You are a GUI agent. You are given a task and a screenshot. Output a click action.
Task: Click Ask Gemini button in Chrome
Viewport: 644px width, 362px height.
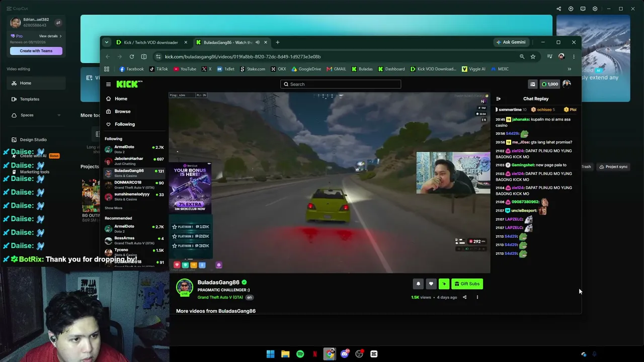[511, 42]
